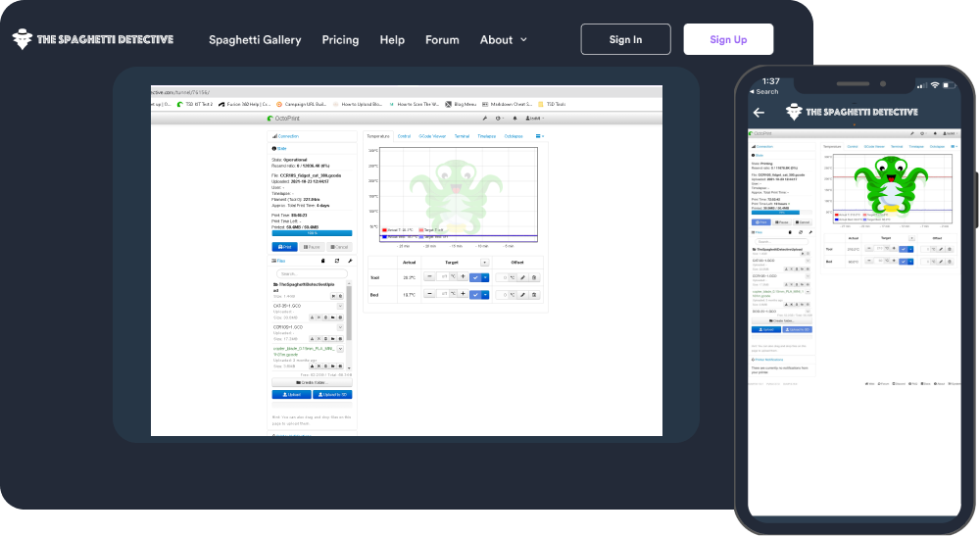This screenshot has width=980, height=536.
Task: Print the CORI05~1.GCO file icon
Action: tap(340, 339)
